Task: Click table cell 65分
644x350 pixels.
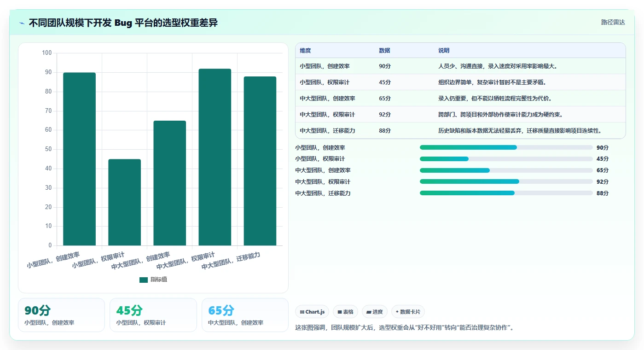Action: click(x=385, y=99)
